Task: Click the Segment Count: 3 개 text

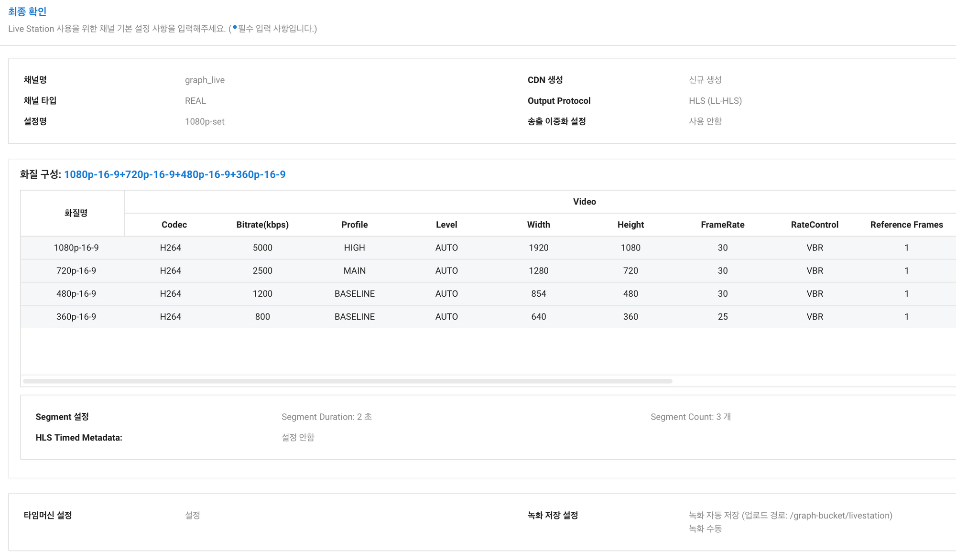Action: point(690,417)
